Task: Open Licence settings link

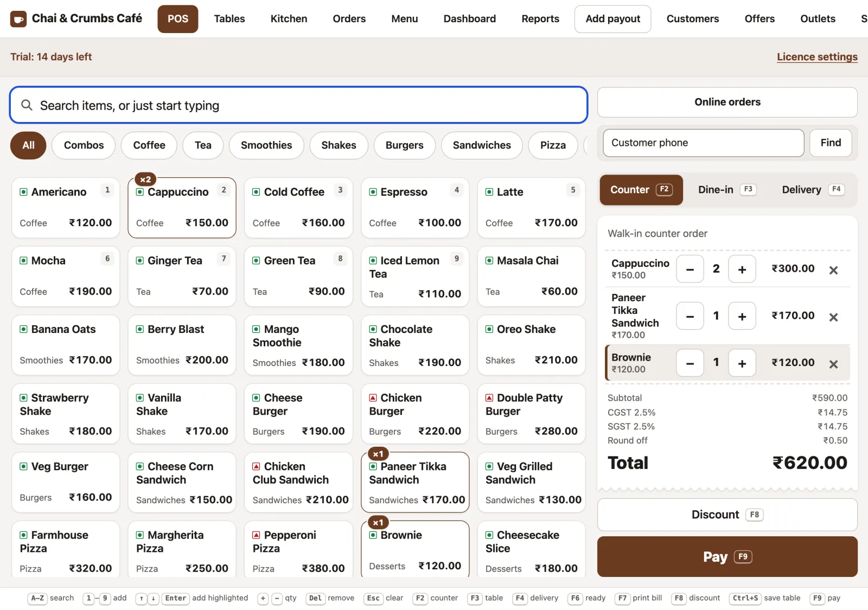Action: pyautogui.click(x=817, y=57)
